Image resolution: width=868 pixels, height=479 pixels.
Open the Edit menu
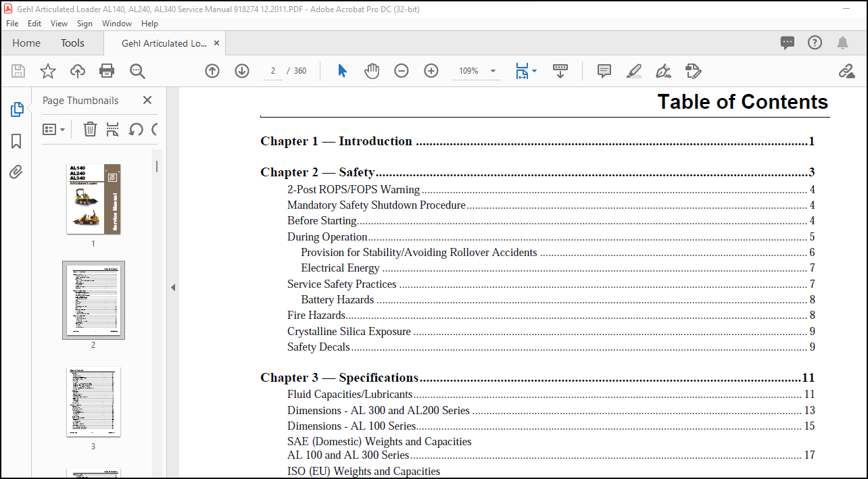(34, 23)
